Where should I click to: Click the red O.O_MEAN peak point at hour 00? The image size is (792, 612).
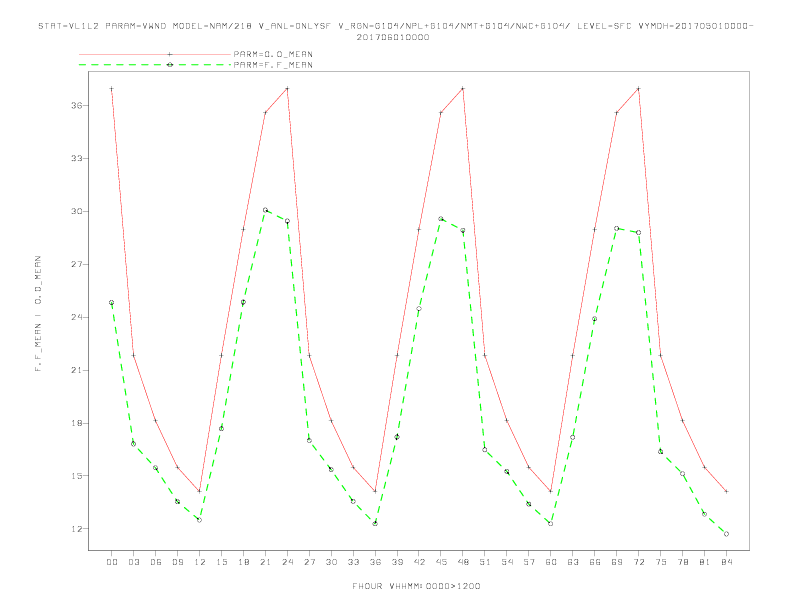click(x=112, y=89)
